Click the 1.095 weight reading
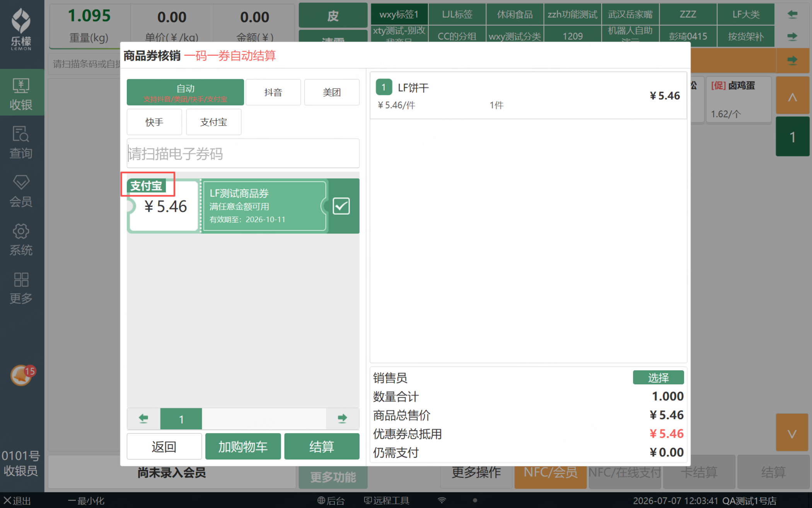812x508 pixels. pos(89,16)
